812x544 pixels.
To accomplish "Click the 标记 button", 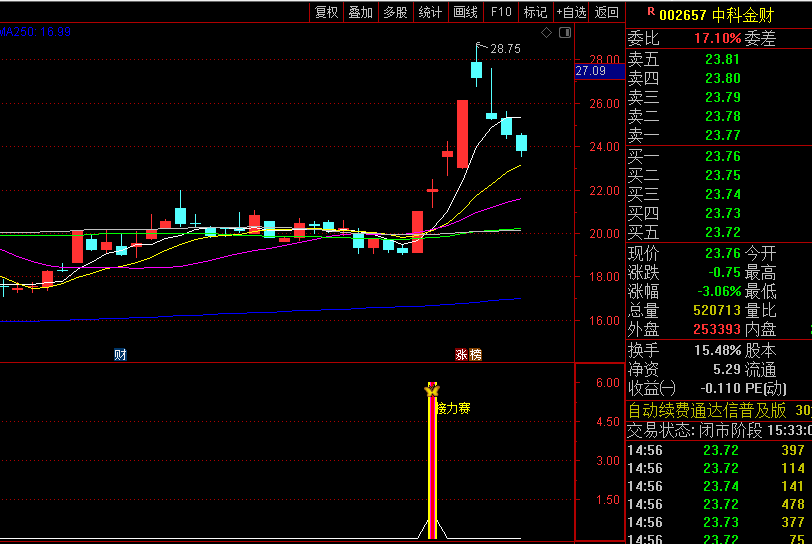I will pyautogui.click(x=535, y=12).
